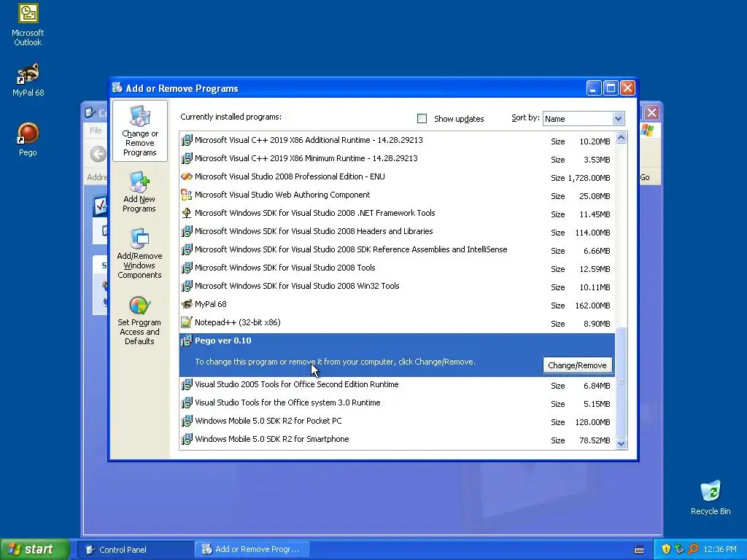The height and width of the screenshot is (560, 747).
Task: Click Go button in Control Panel window
Action: pyautogui.click(x=646, y=177)
